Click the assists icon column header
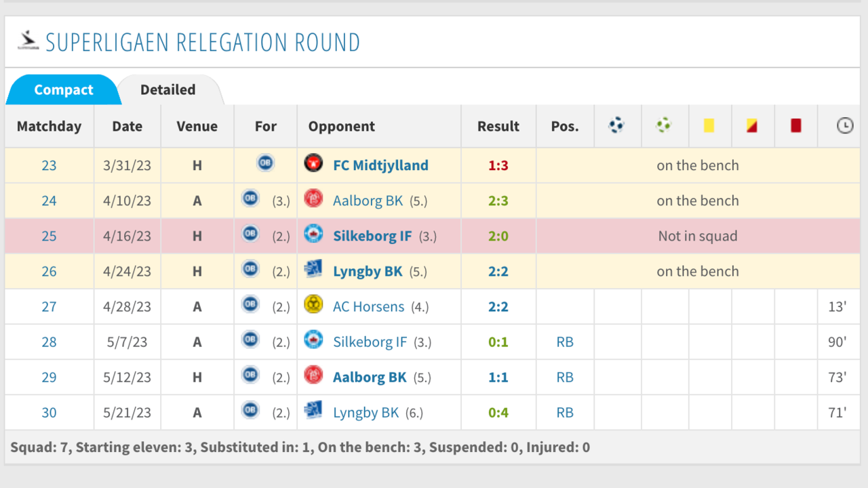This screenshot has height=488, width=868. [664, 125]
